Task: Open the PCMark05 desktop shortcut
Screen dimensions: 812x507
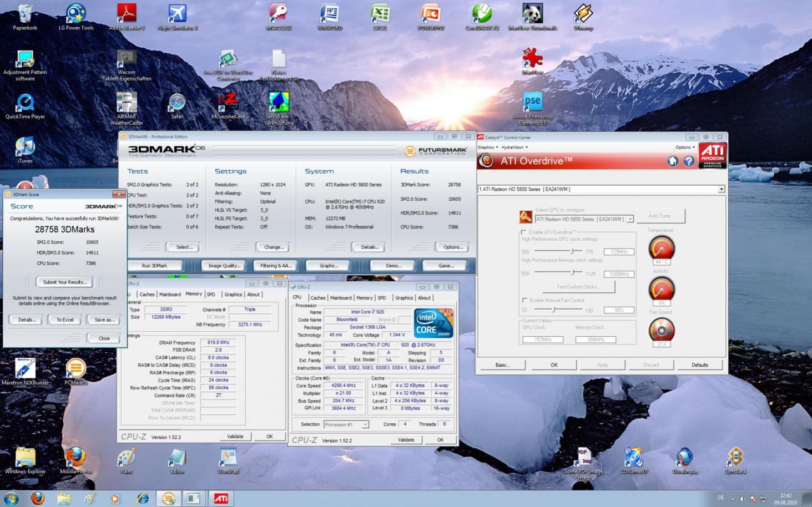Action: [76, 372]
